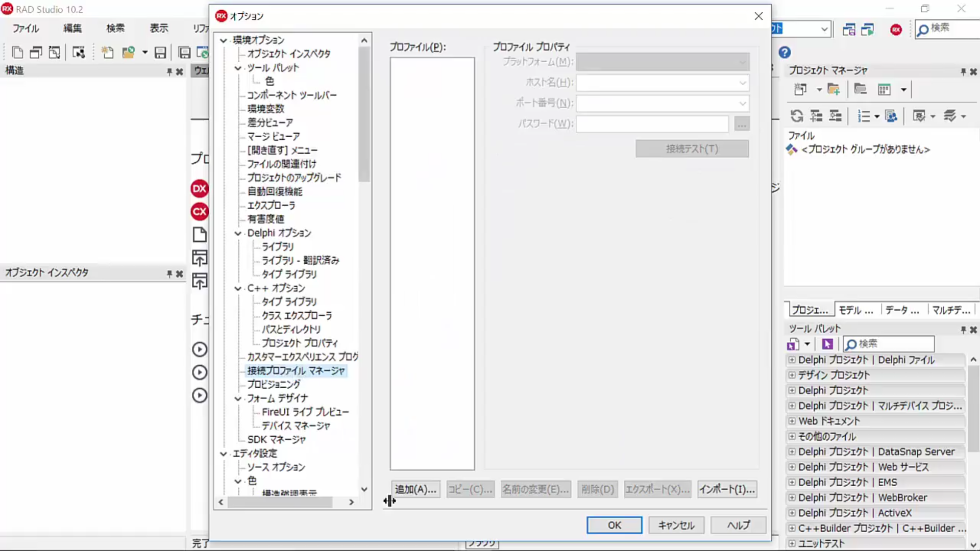Collapse the Delphi オプション tree node
The width and height of the screenshot is (980, 551).
click(x=238, y=233)
